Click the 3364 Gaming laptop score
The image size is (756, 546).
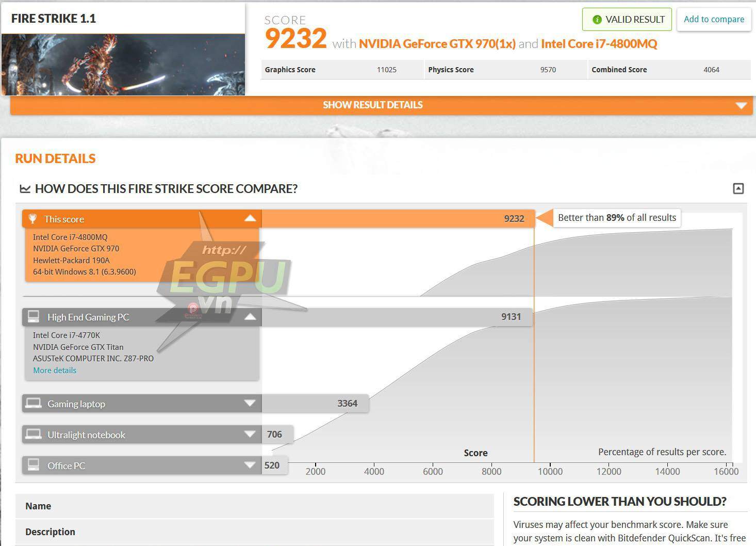[347, 404]
